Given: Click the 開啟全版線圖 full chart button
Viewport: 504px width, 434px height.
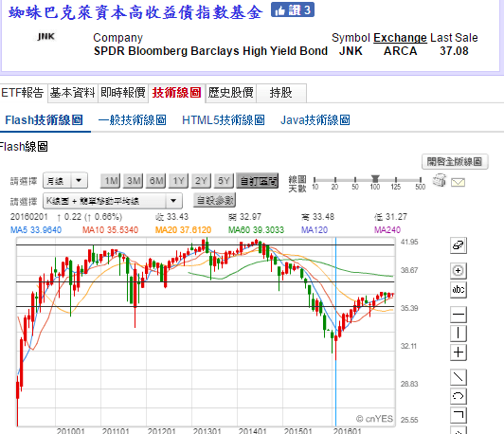Looking at the screenshot, I should point(455,161).
